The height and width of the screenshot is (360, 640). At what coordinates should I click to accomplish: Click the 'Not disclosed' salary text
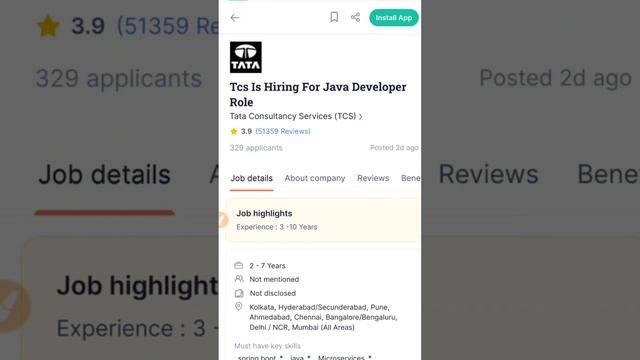[273, 293]
